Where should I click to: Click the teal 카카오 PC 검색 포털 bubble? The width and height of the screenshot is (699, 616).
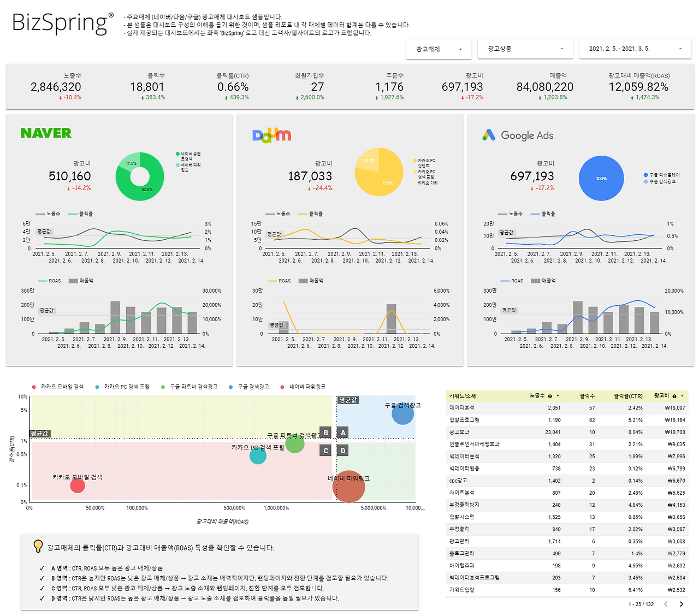pyautogui.click(x=258, y=455)
